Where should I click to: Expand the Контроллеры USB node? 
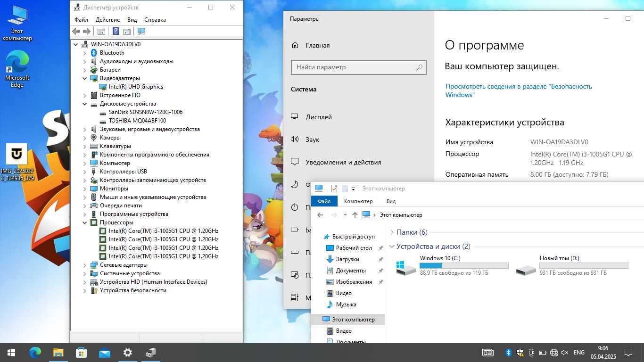[x=85, y=172]
